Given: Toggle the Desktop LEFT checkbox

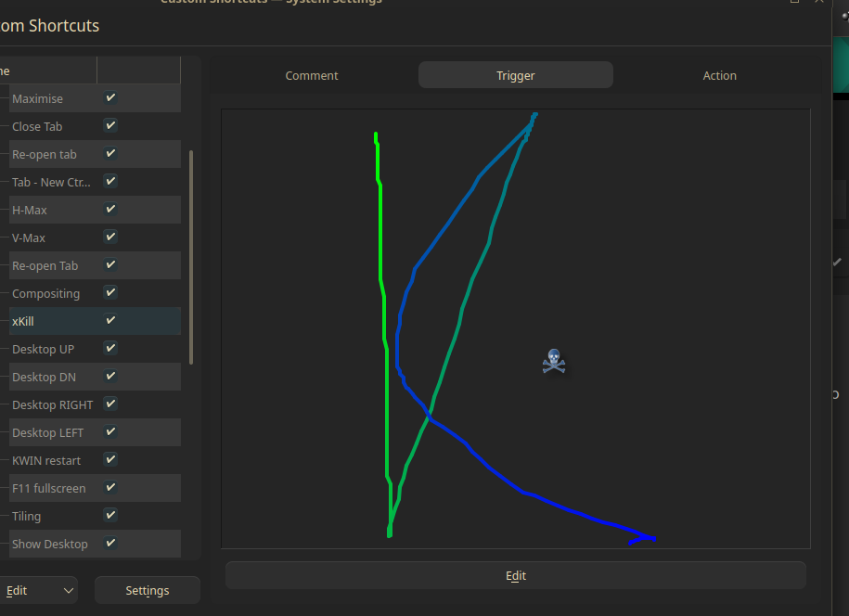Looking at the screenshot, I should coord(110,432).
